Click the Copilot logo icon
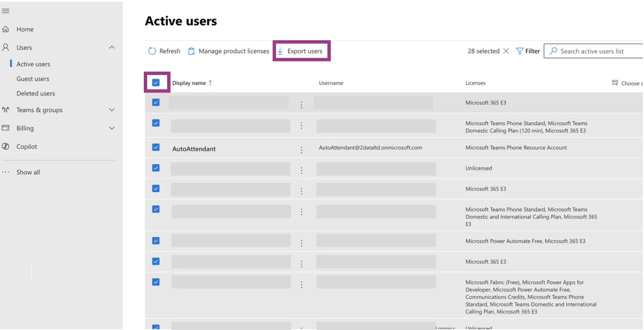 click(6, 146)
